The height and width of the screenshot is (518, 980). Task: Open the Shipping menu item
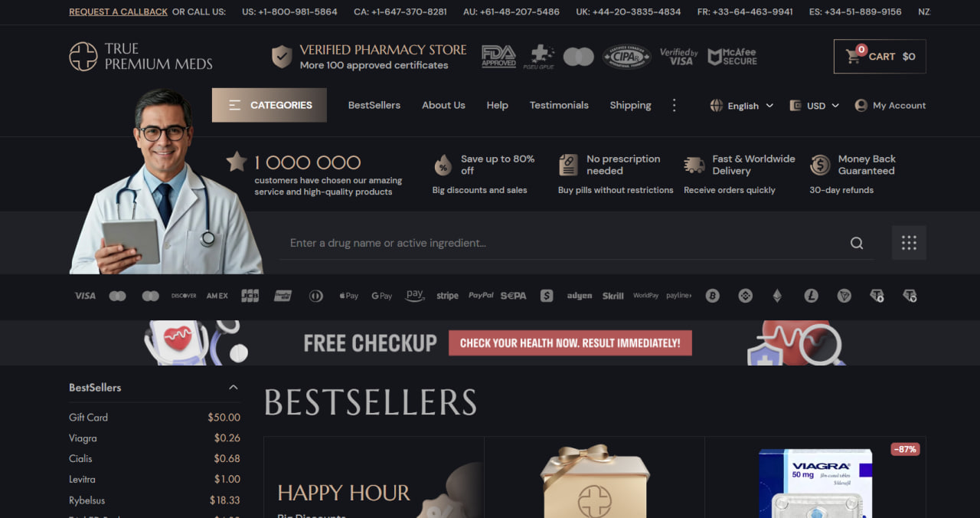[x=630, y=105]
